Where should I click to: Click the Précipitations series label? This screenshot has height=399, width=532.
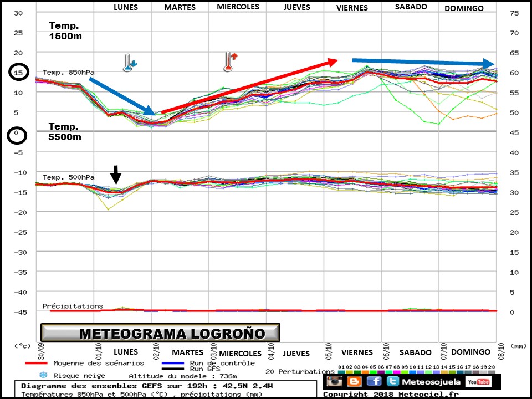73,306
